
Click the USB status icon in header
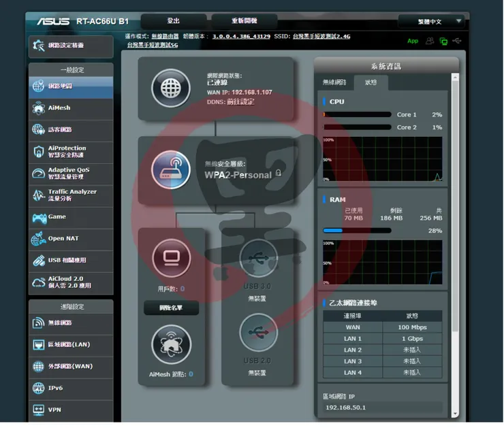457,41
